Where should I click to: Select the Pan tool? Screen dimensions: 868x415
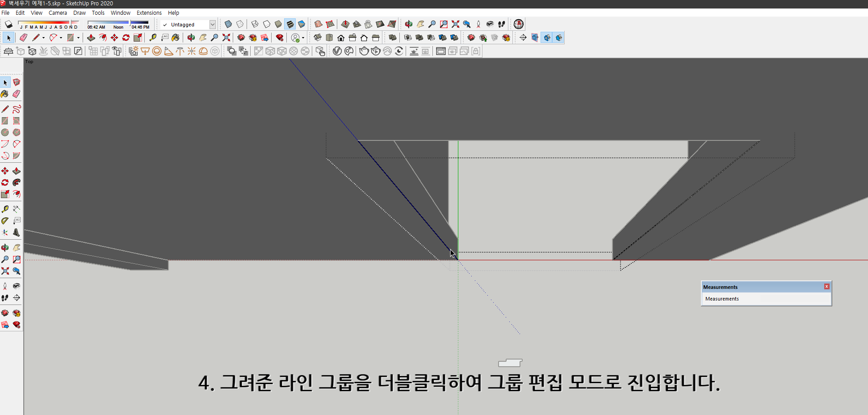(201, 38)
